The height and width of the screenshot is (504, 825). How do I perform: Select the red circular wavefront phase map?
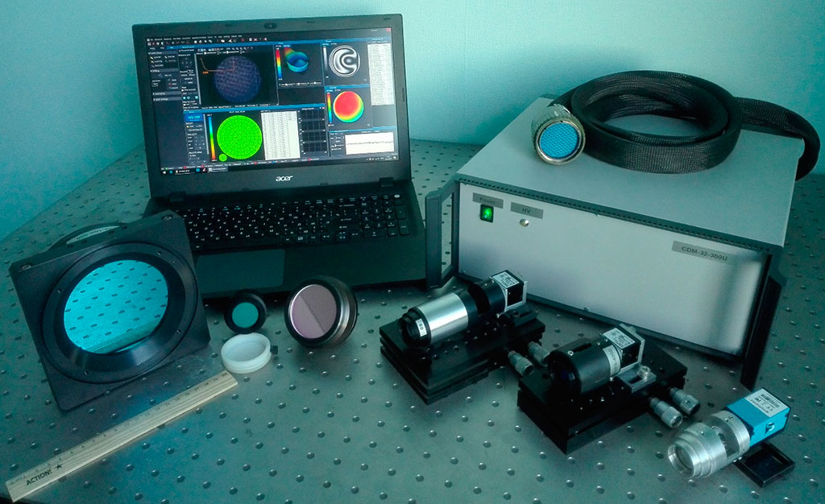pyautogui.click(x=348, y=105)
